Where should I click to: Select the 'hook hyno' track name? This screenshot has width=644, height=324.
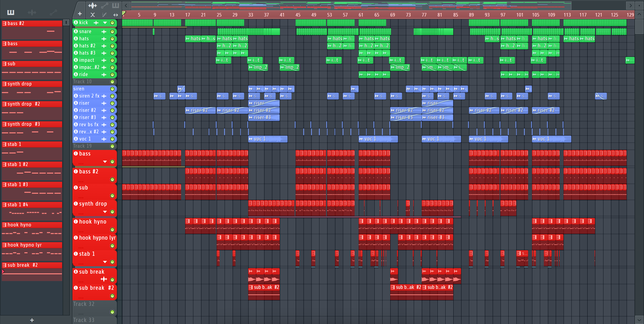tap(93, 222)
